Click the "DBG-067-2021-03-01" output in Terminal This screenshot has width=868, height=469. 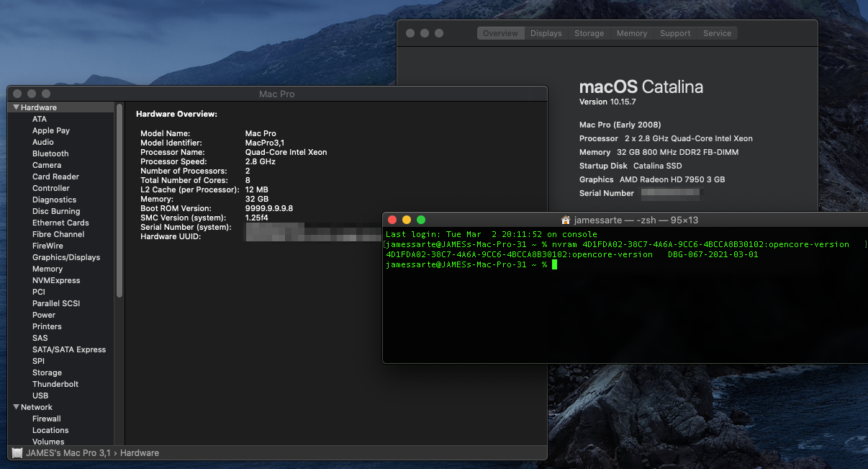713,254
